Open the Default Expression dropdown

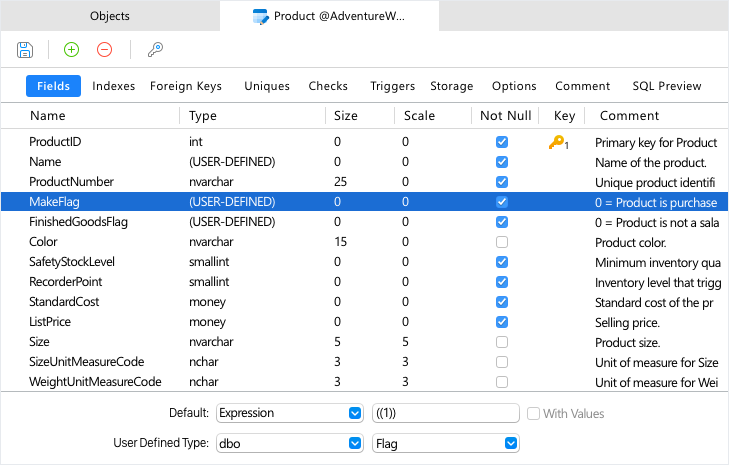354,413
